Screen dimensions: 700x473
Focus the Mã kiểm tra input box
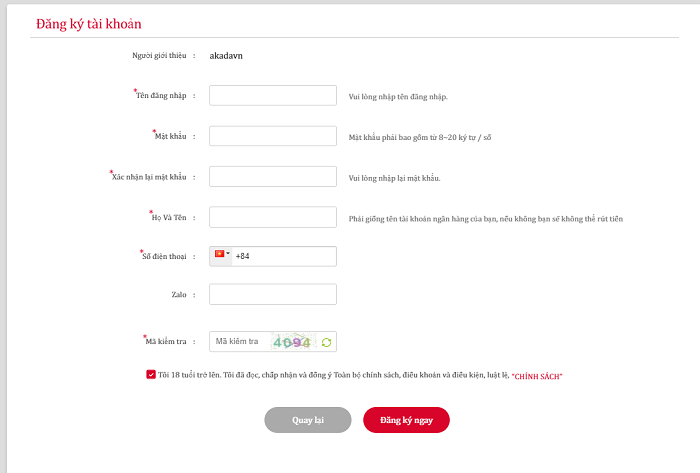coord(240,342)
